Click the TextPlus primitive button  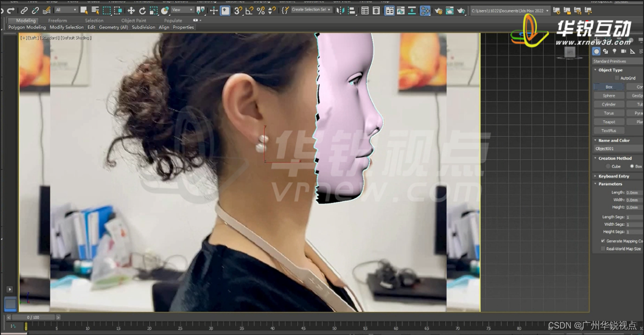(609, 131)
